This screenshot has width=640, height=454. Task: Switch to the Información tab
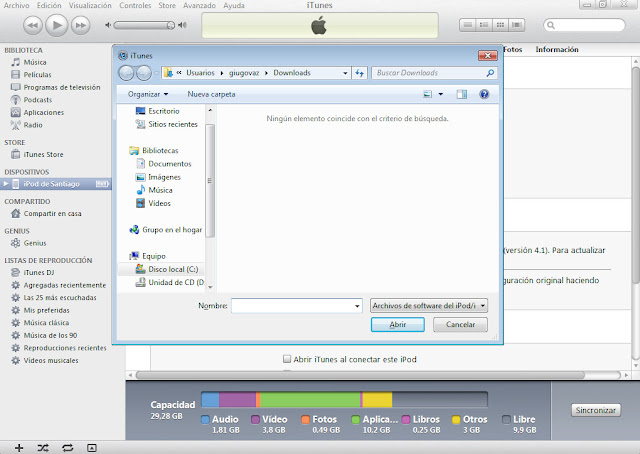pos(557,49)
